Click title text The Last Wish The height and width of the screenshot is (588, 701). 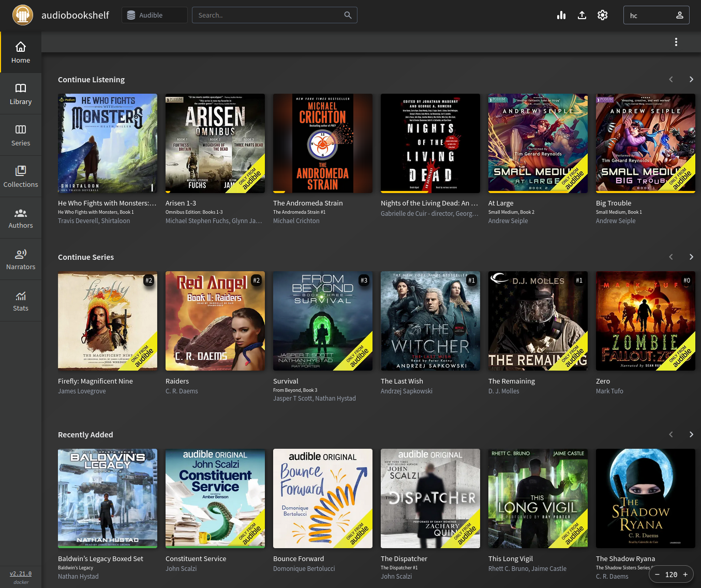(402, 381)
